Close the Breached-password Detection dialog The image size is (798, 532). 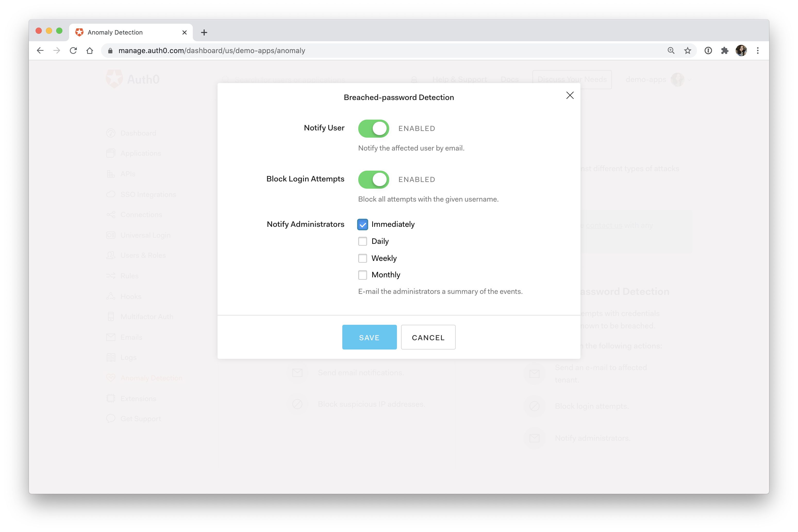coord(570,95)
